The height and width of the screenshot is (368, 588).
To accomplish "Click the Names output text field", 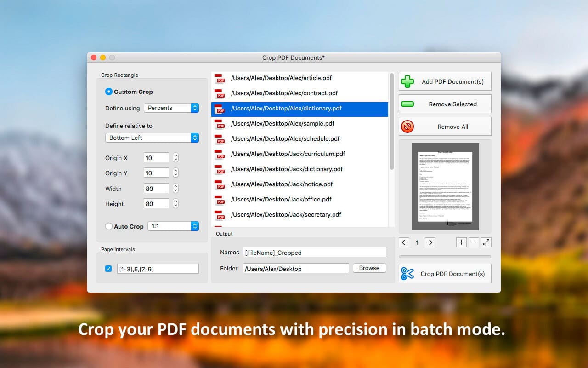I will [315, 252].
